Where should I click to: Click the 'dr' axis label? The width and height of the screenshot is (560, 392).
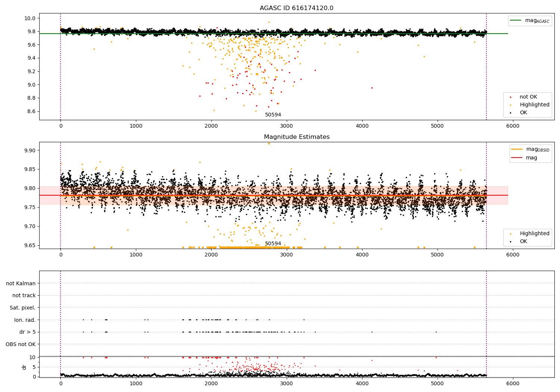point(24,367)
